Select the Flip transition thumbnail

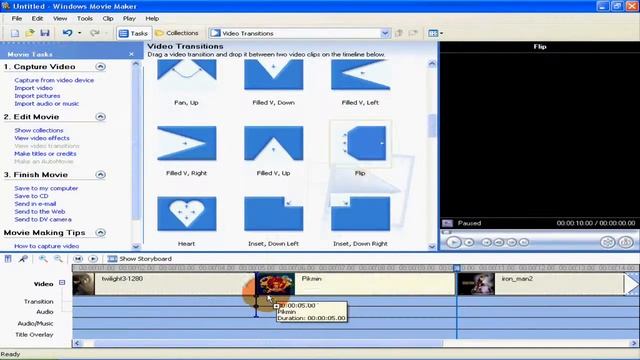pos(360,143)
